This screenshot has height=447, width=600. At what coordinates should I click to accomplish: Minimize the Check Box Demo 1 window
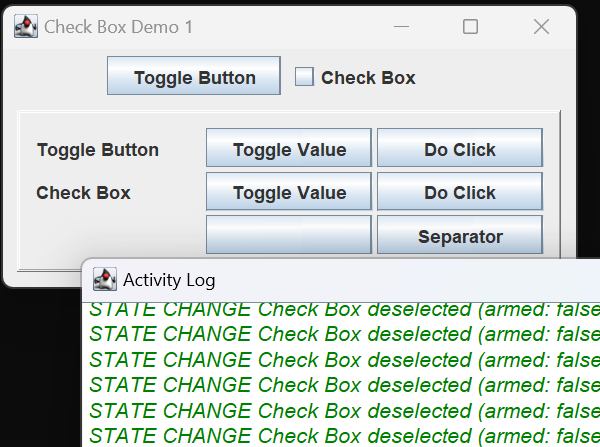(x=401, y=27)
